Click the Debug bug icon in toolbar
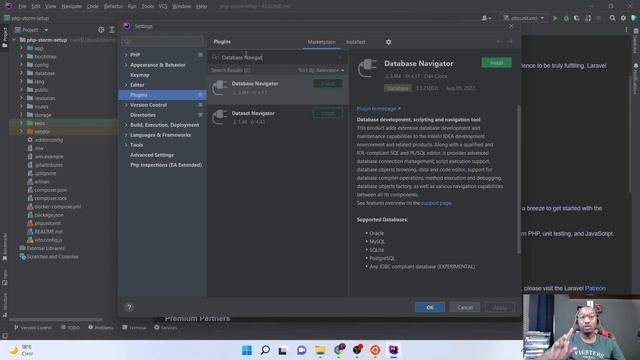 [566, 18]
